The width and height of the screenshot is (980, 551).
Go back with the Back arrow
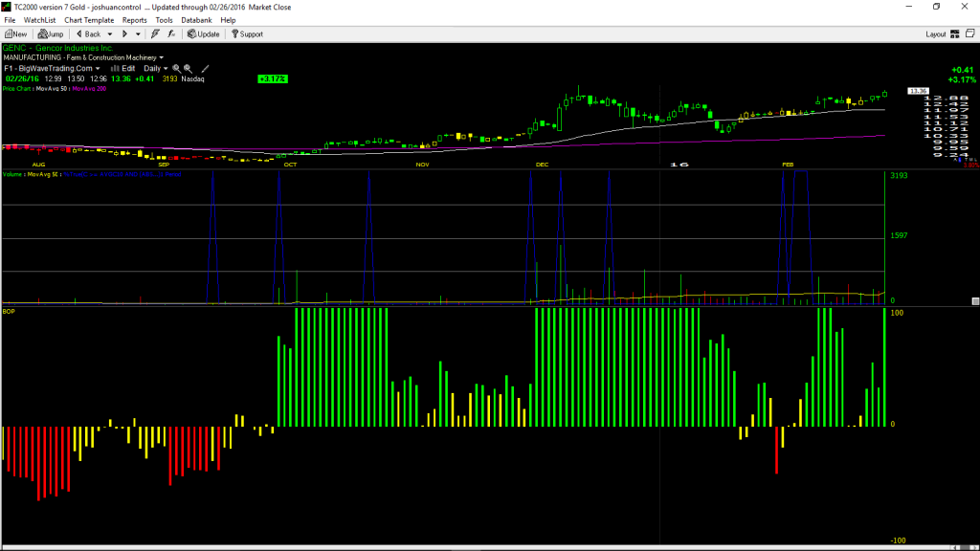[x=88, y=34]
